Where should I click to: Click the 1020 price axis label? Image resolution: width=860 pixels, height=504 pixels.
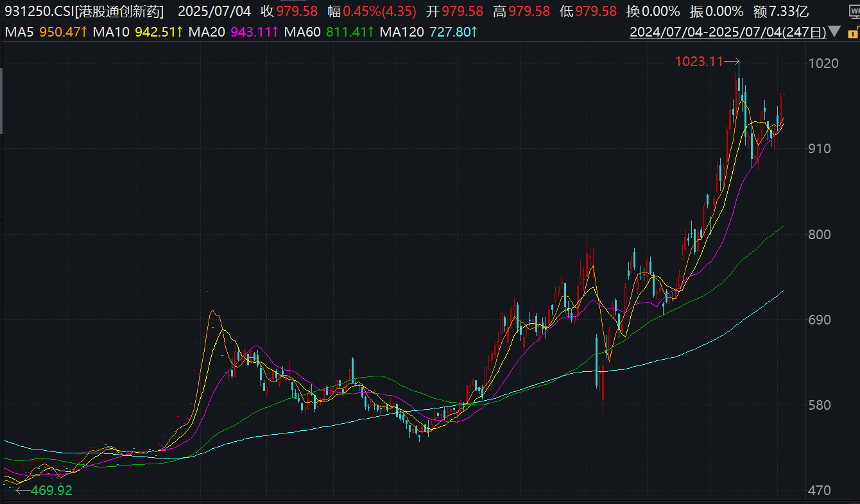click(x=825, y=63)
